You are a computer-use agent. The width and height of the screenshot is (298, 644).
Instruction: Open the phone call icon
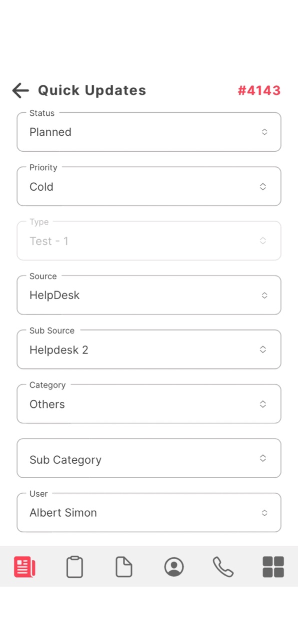pos(223,567)
